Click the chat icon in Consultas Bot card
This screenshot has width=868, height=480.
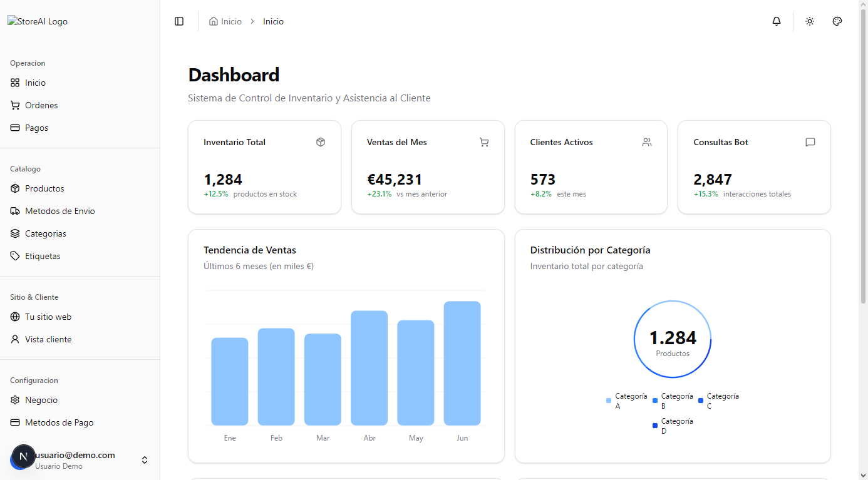tap(810, 142)
